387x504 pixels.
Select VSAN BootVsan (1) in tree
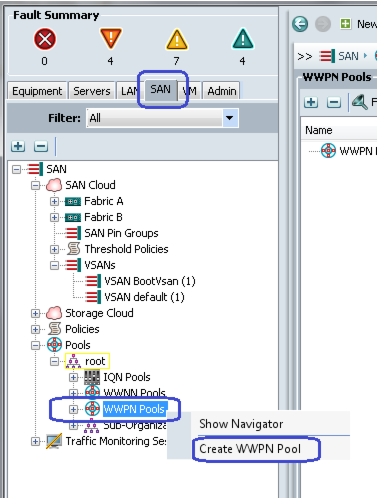pyautogui.click(x=150, y=281)
